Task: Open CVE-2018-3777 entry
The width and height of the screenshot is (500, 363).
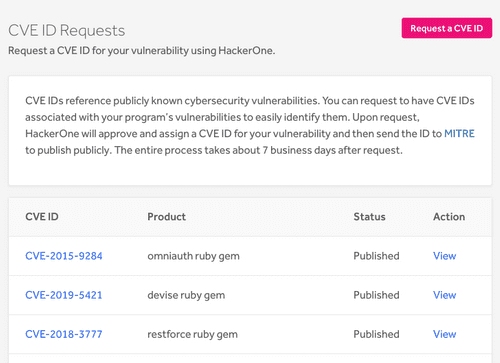Action: (64, 334)
